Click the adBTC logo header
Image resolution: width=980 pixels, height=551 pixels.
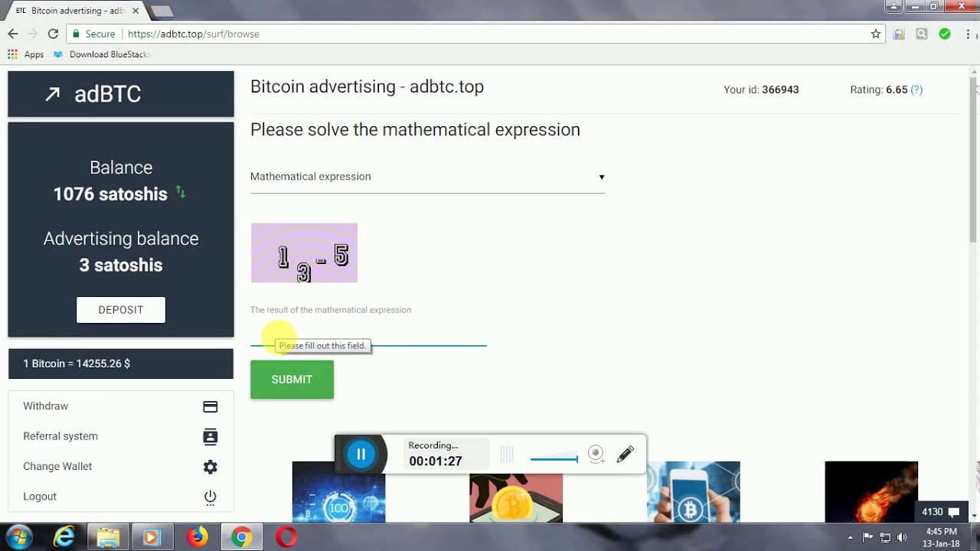121,94
